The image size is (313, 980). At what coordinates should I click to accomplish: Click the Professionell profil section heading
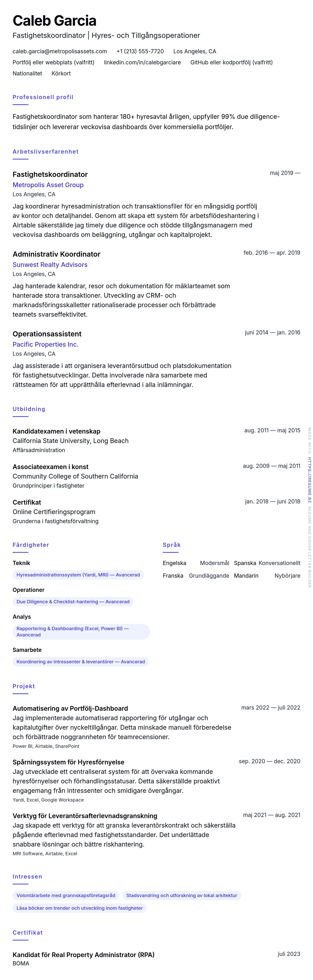click(43, 97)
